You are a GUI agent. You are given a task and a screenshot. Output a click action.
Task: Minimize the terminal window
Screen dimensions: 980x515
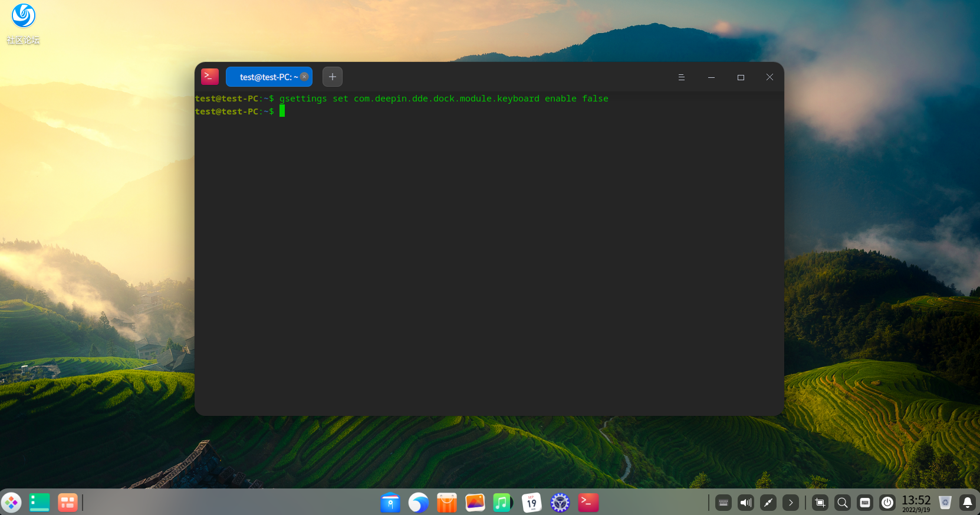[x=711, y=77]
